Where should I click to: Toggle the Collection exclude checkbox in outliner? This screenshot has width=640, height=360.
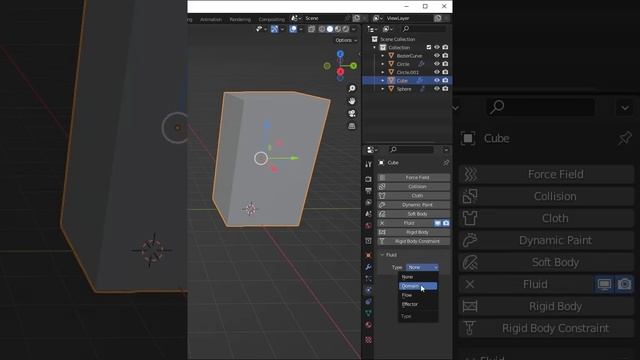[x=429, y=47]
